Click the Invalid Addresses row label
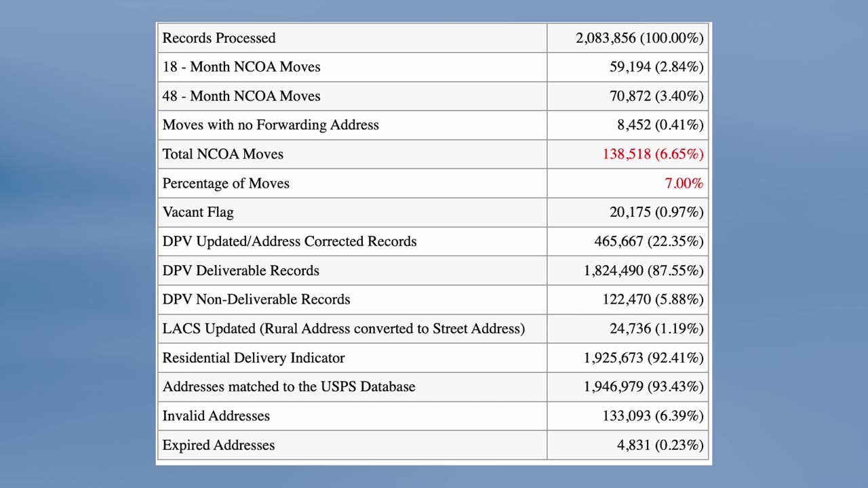868x488 pixels. click(216, 416)
